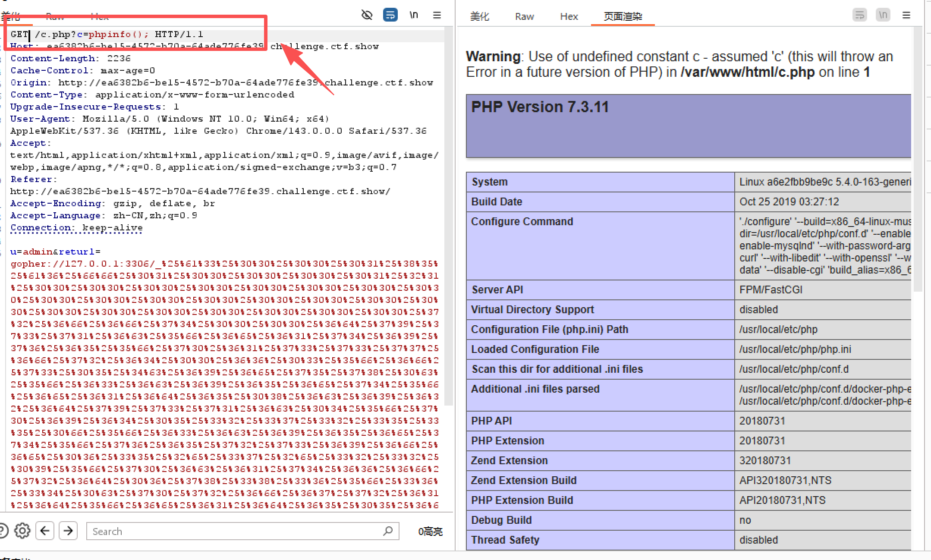The image size is (931, 560).
Task: Click the Origin header line
Action: pos(222,82)
